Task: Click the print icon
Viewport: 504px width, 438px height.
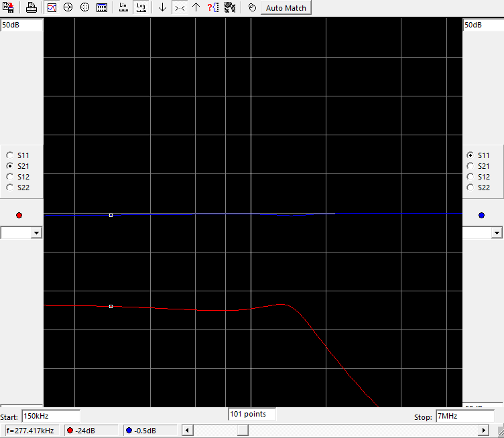Action: tap(31, 7)
